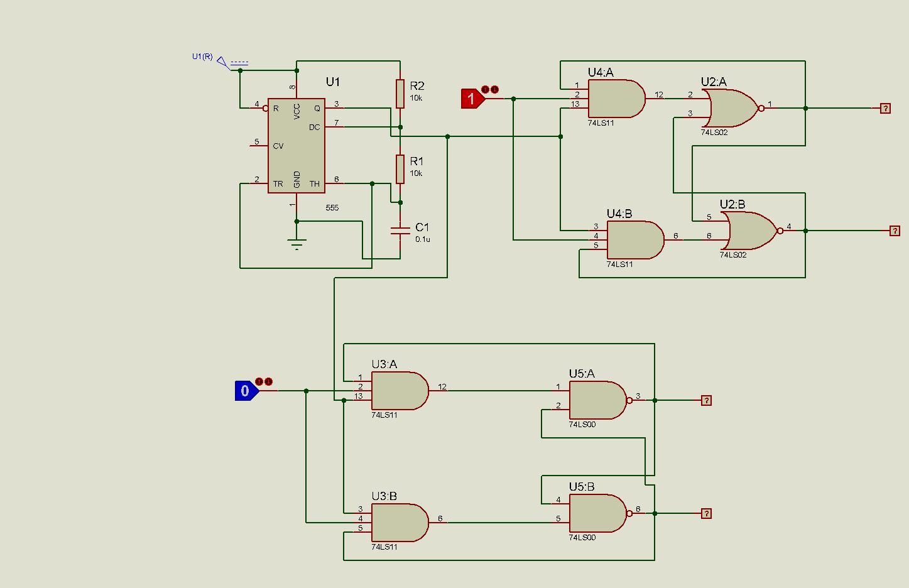The width and height of the screenshot is (909, 588).
Task: Click the logic probe at U2:A output
Action: (x=886, y=108)
